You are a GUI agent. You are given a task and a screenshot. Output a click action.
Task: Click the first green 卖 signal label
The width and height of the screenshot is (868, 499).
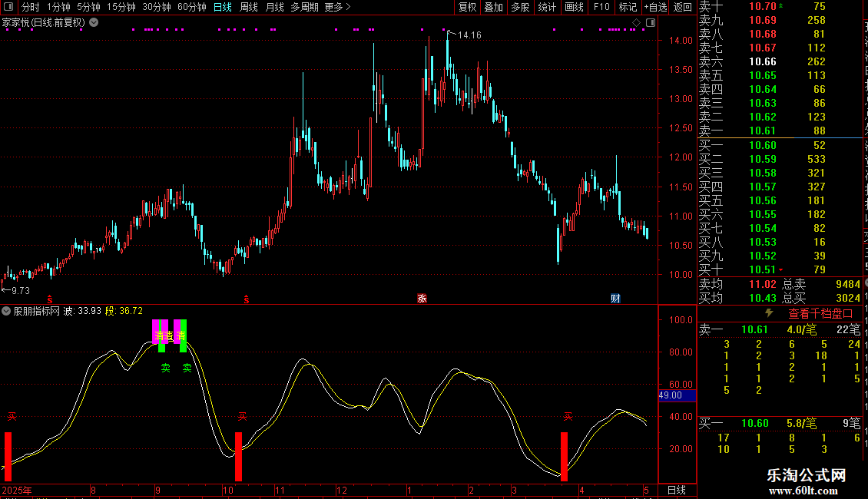[165, 368]
